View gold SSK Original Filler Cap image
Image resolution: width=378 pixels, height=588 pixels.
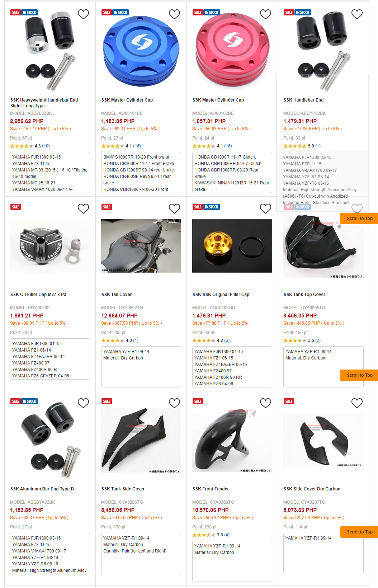pyautogui.click(x=232, y=246)
